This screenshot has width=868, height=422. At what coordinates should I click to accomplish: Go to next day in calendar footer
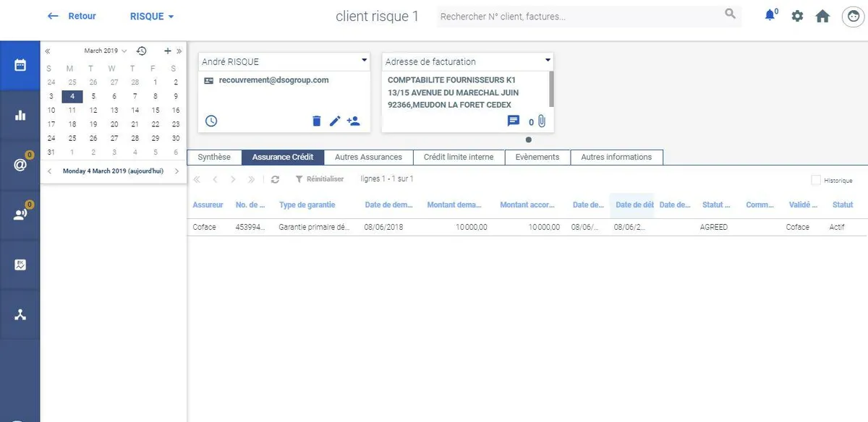click(176, 171)
